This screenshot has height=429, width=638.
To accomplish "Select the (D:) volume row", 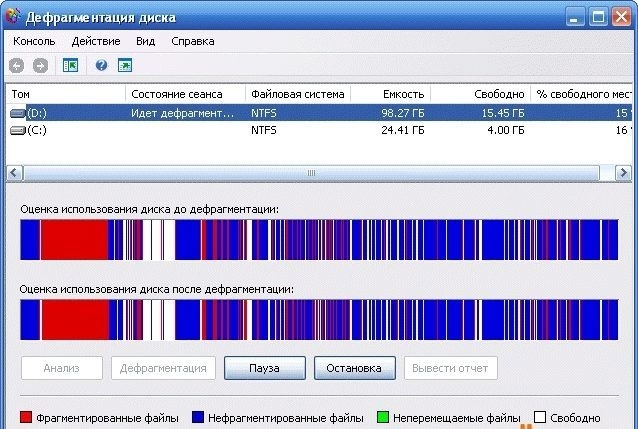I will (x=319, y=113).
